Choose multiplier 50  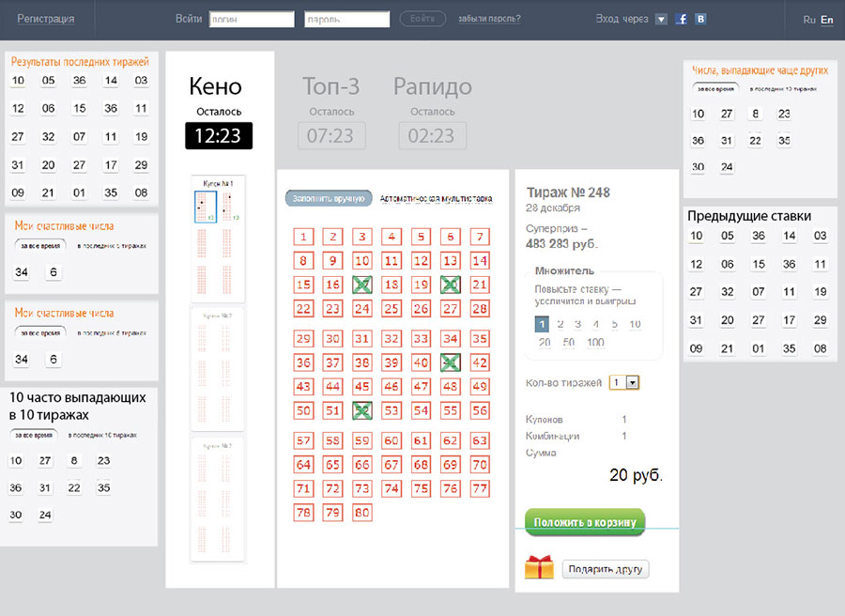(x=570, y=343)
